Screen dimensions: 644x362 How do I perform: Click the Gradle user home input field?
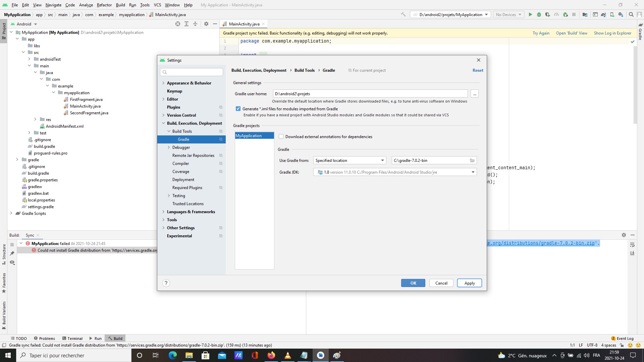pos(370,94)
